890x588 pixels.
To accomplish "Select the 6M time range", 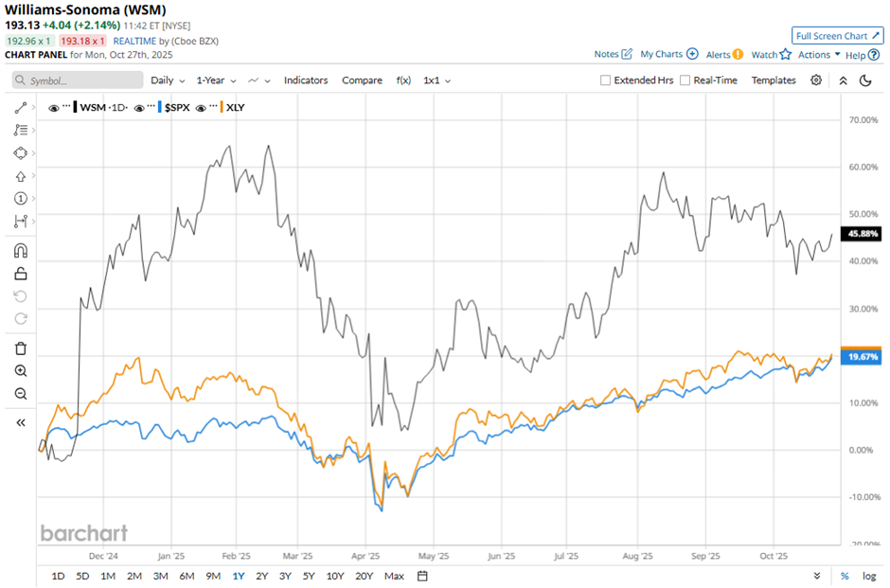I will pos(187,576).
